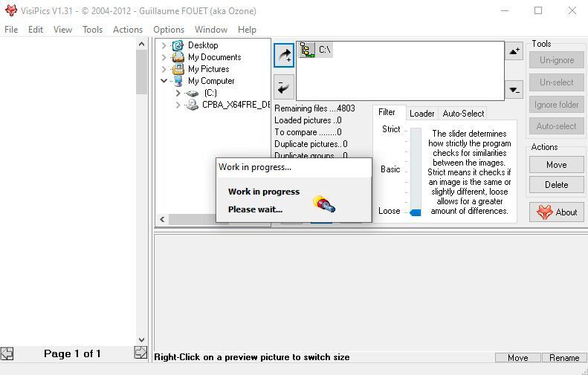588x375 pixels.
Task: Click the My Documents folder icon
Action: [x=178, y=57]
